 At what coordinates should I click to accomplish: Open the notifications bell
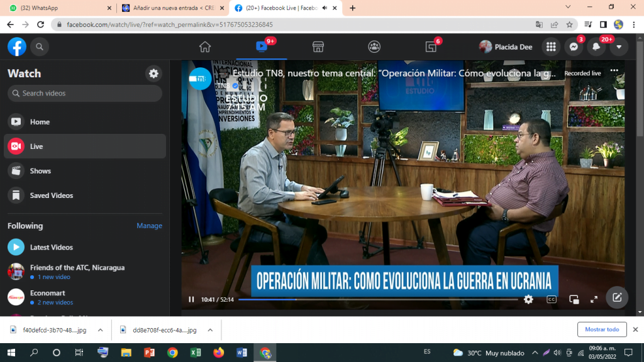point(596,47)
